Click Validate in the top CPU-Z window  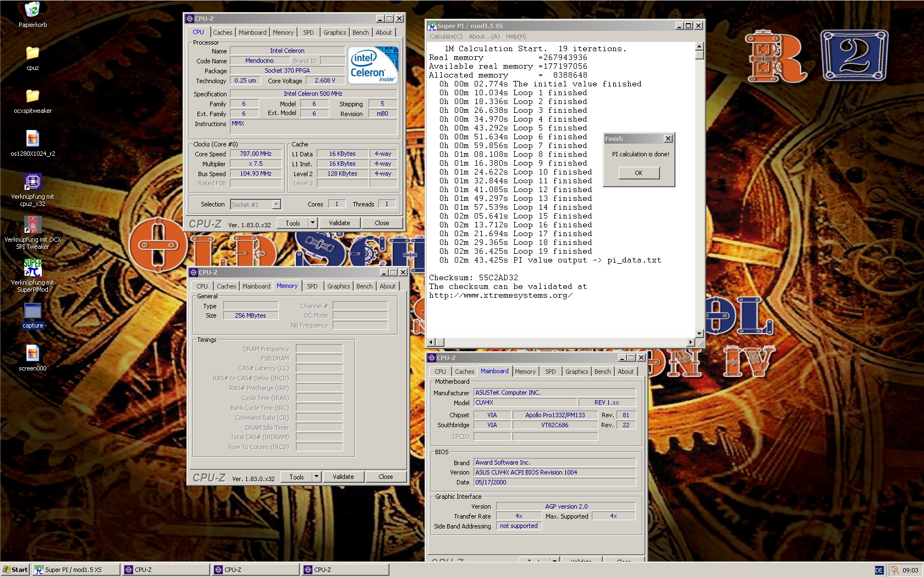(339, 223)
